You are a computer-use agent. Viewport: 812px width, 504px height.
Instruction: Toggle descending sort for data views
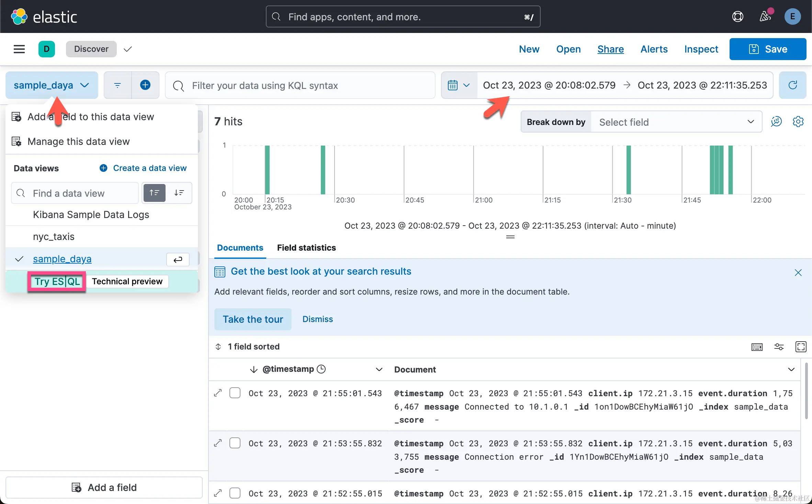click(x=179, y=193)
